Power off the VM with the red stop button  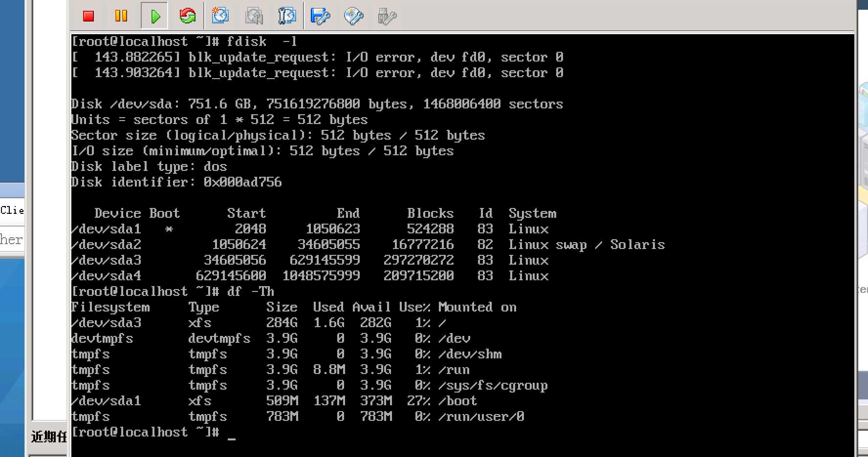[x=88, y=16]
